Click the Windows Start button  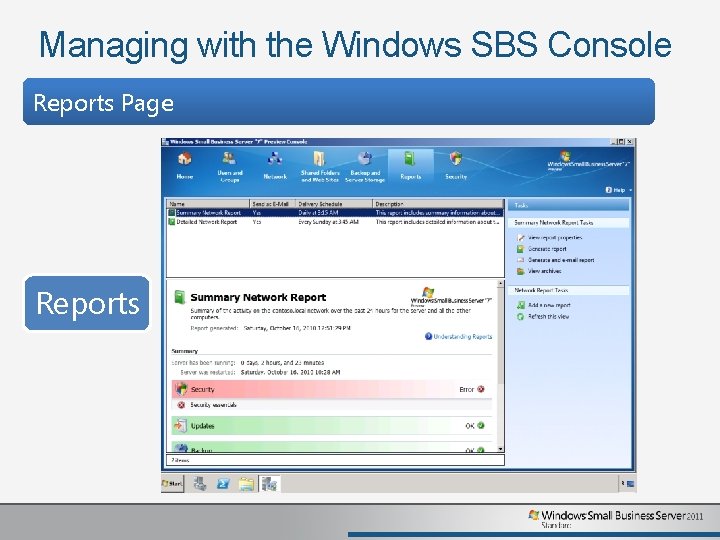coord(172,484)
